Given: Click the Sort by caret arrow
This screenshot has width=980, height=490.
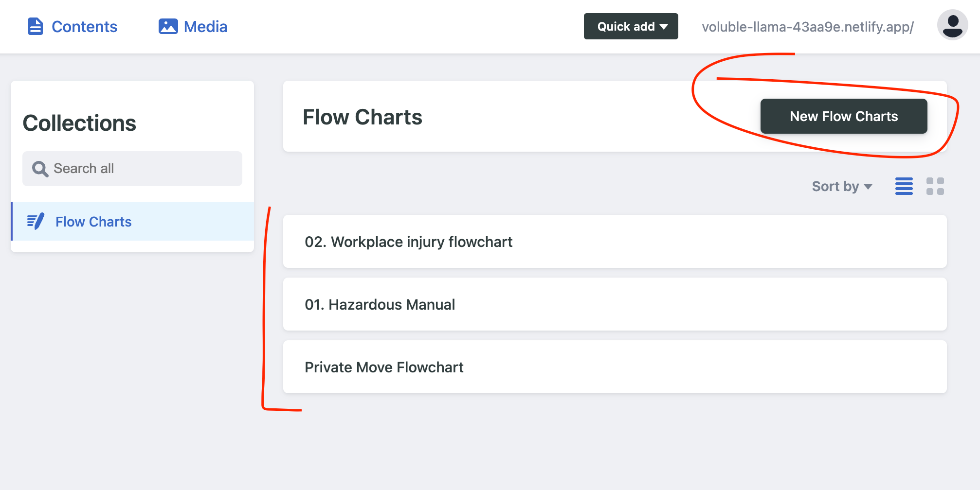Looking at the screenshot, I should point(868,187).
